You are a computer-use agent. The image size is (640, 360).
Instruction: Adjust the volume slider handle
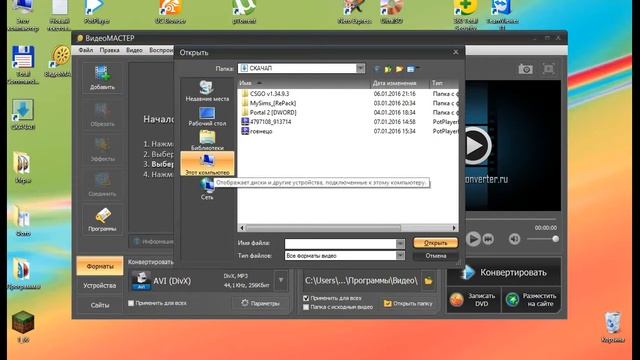click(x=555, y=239)
